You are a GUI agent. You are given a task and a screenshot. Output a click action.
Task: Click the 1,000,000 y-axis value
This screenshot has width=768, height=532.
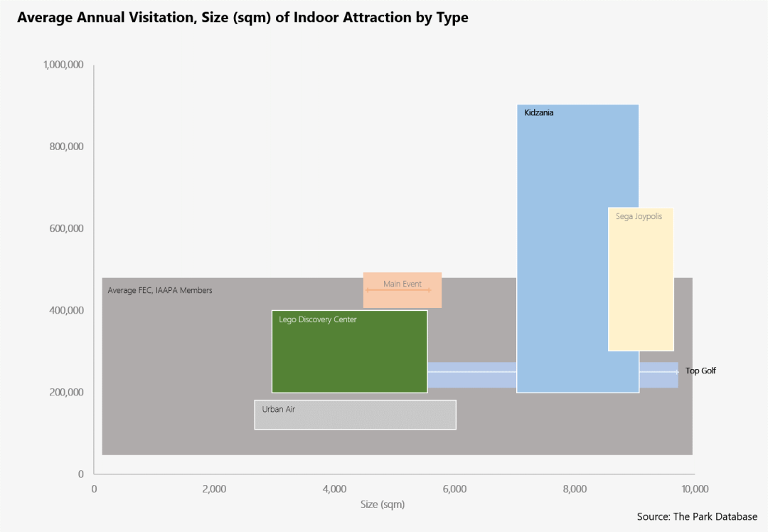pos(63,65)
